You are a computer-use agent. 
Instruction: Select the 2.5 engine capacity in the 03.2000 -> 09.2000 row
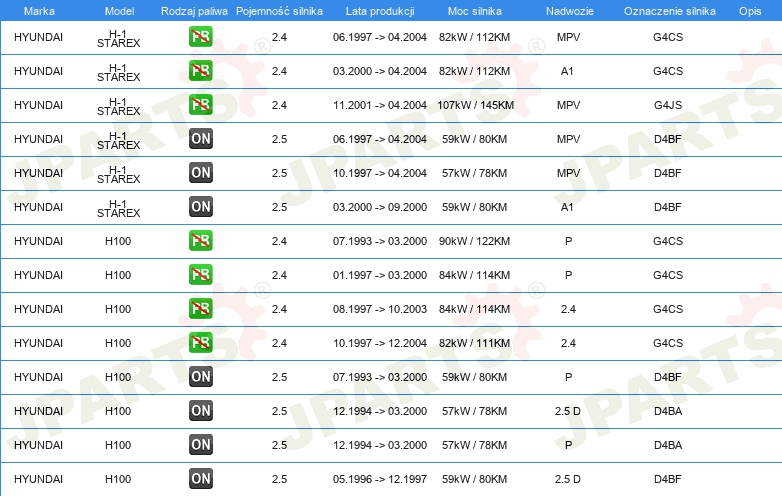click(279, 207)
